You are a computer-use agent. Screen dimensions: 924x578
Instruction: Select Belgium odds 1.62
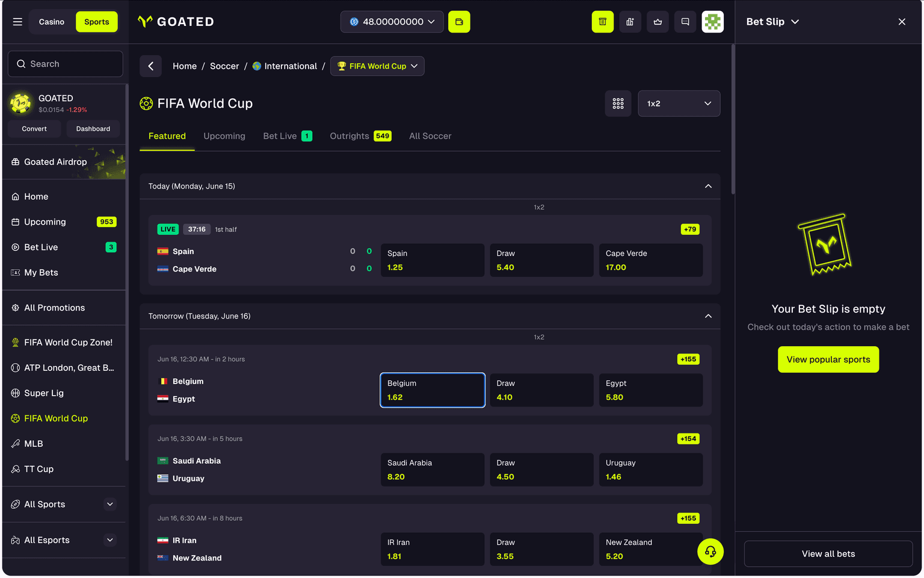433,390
